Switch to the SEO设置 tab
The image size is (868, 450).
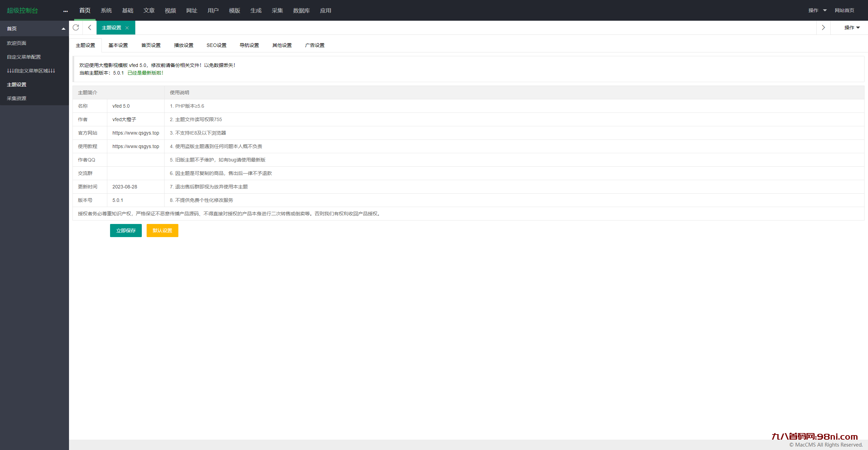pos(216,45)
